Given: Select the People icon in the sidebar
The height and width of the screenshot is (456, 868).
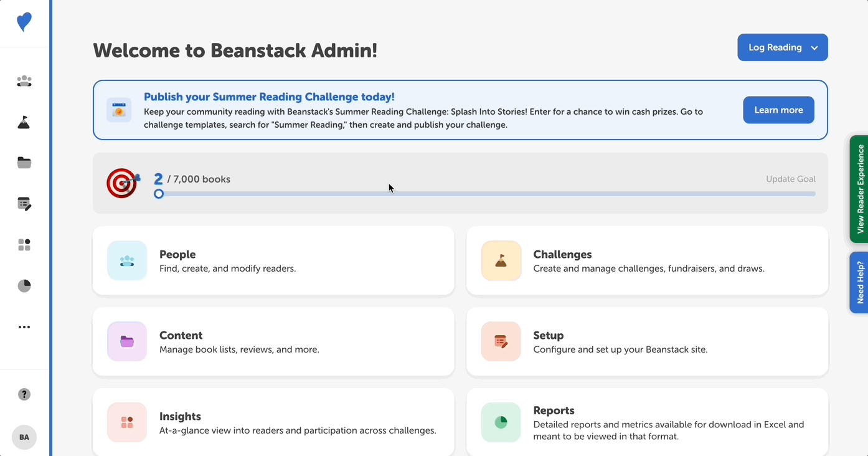Looking at the screenshot, I should pyautogui.click(x=24, y=81).
